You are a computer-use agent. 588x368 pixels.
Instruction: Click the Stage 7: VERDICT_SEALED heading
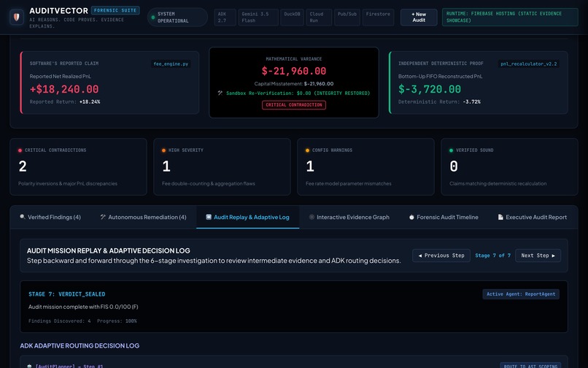(x=66, y=294)
